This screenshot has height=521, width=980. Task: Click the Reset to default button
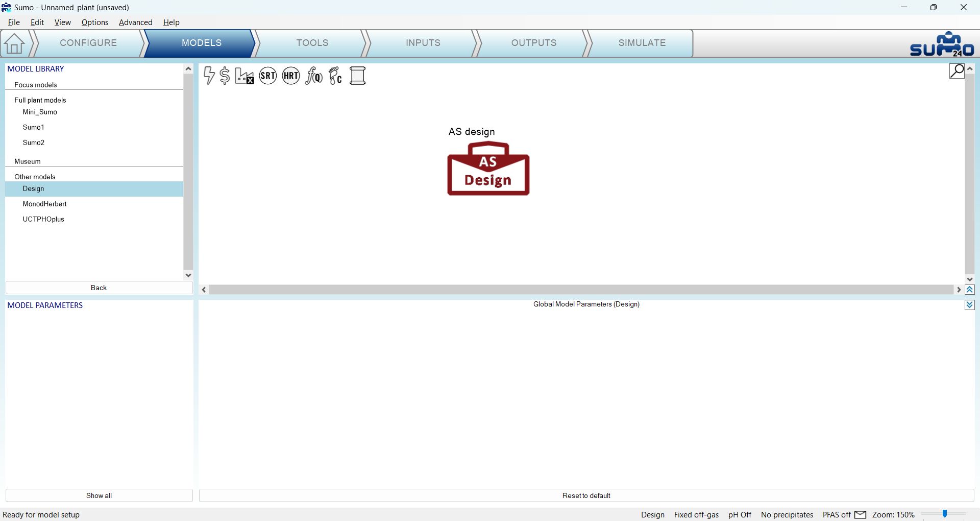pos(586,495)
